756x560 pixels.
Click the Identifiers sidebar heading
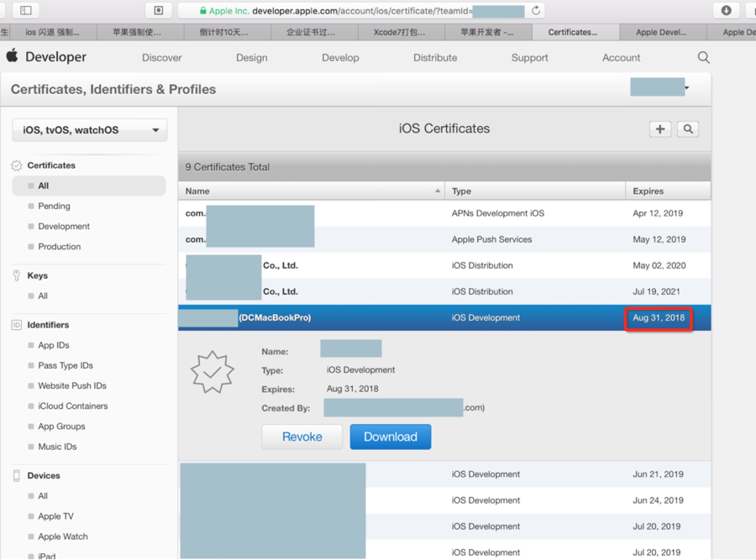[x=48, y=325]
